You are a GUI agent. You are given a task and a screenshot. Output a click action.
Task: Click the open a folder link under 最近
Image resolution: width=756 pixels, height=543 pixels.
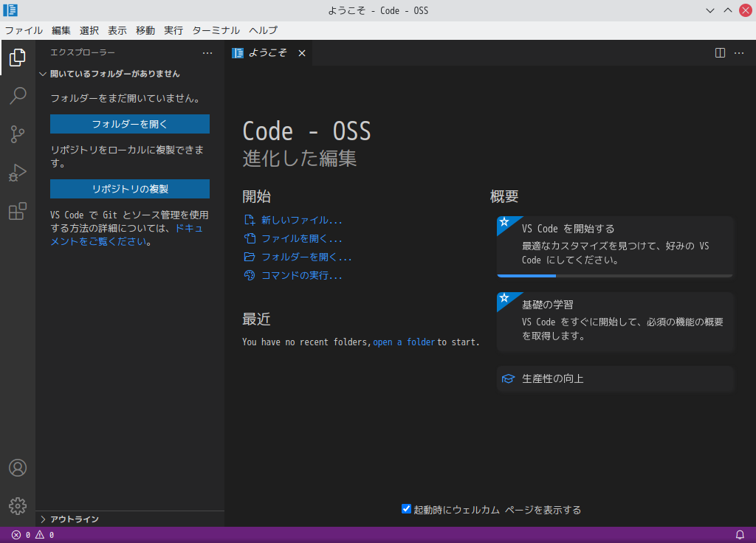404,342
